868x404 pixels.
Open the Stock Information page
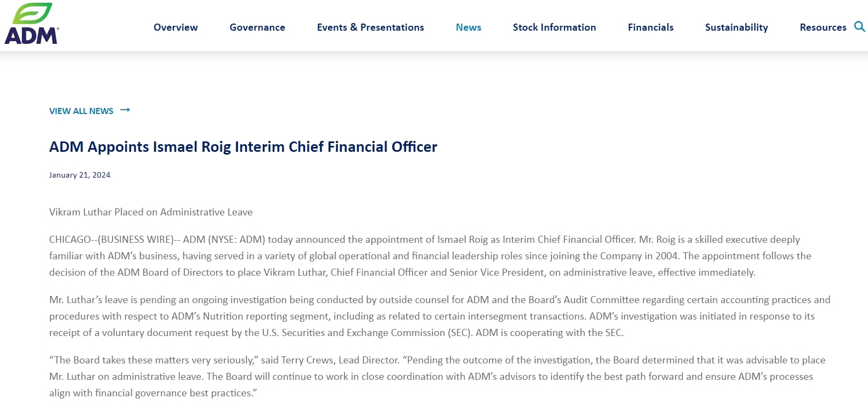pos(554,27)
